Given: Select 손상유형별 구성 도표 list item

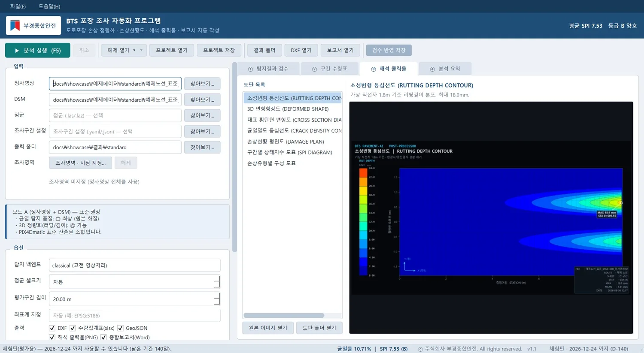Looking at the screenshot, I should (x=292, y=163).
